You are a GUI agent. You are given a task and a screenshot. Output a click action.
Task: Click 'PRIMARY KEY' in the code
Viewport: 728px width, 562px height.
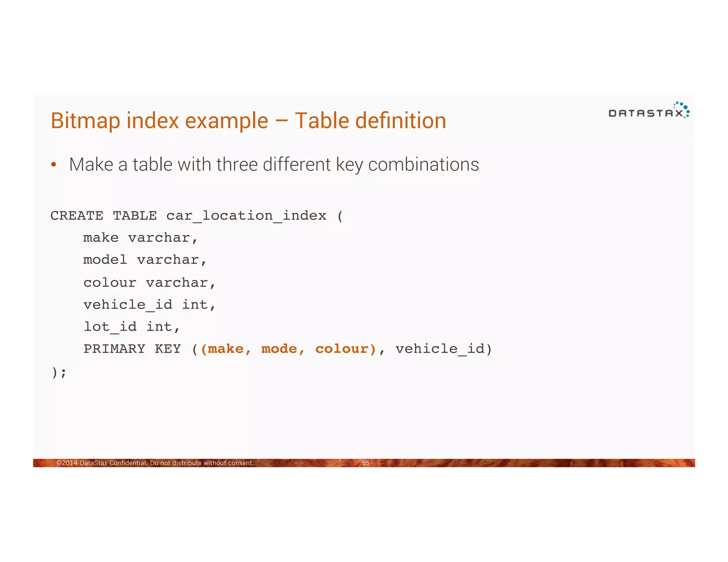click(x=132, y=349)
